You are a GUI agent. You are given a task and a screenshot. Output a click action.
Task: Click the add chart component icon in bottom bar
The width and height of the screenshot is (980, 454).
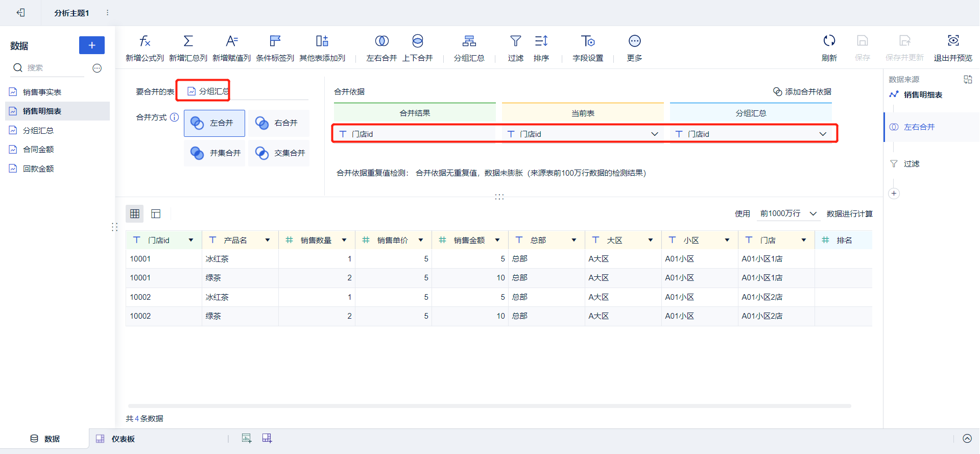click(247, 438)
